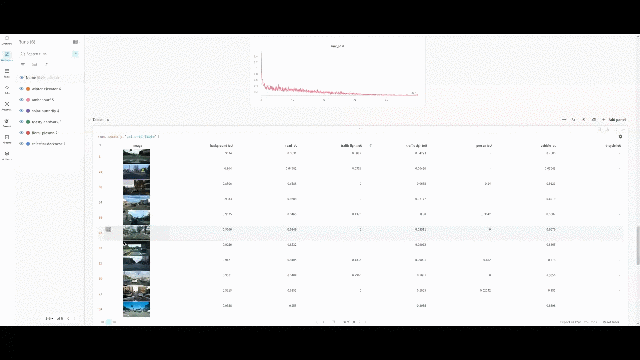Click the highlighted page number below the table
This screenshot has height=360, width=640.
coord(109,322)
